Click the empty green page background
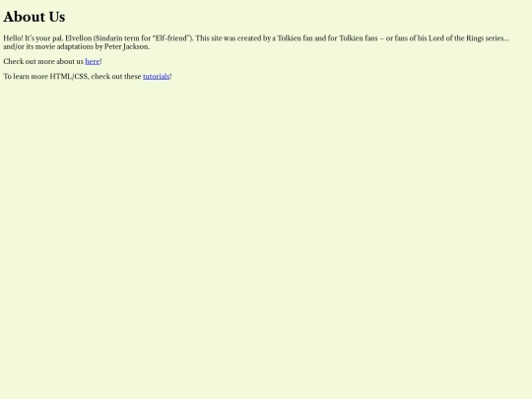 coord(266,237)
